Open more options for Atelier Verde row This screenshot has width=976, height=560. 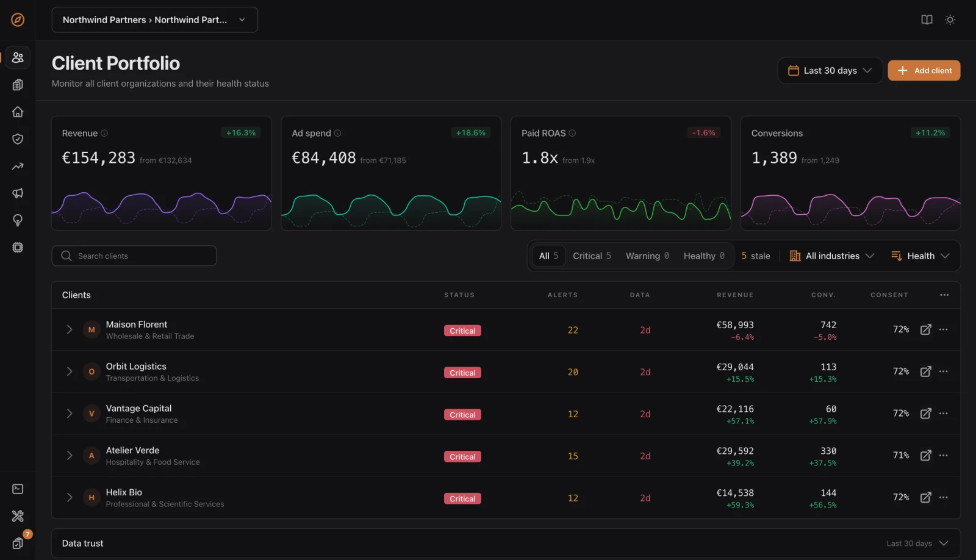[944, 456]
